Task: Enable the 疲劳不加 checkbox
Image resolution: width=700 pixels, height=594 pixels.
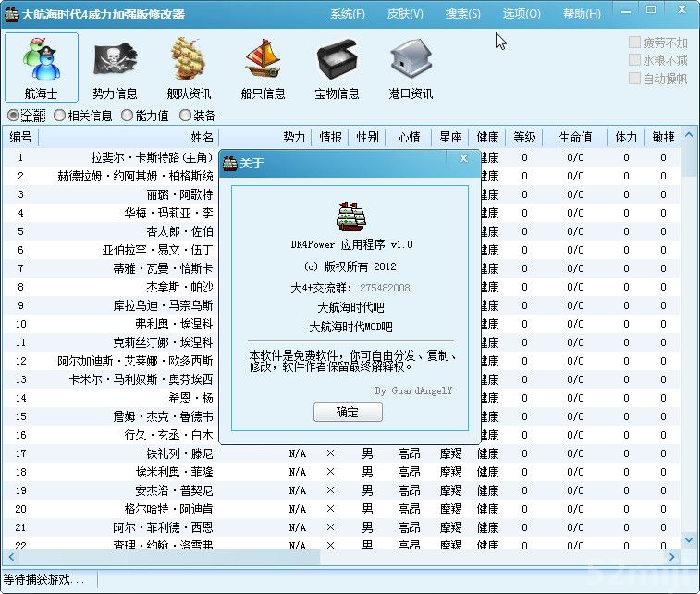Action: pyautogui.click(x=635, y=43)
